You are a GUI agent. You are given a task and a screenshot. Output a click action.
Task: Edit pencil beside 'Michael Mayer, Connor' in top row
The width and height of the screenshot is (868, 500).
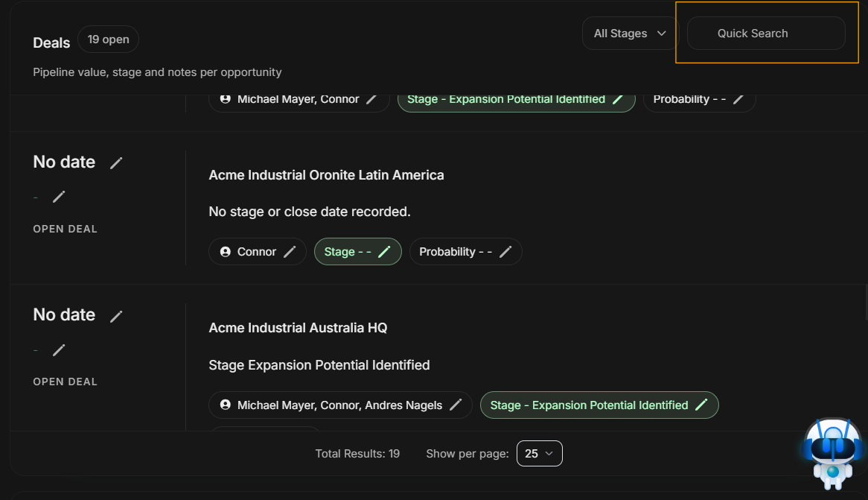click(x=372, y=99)
